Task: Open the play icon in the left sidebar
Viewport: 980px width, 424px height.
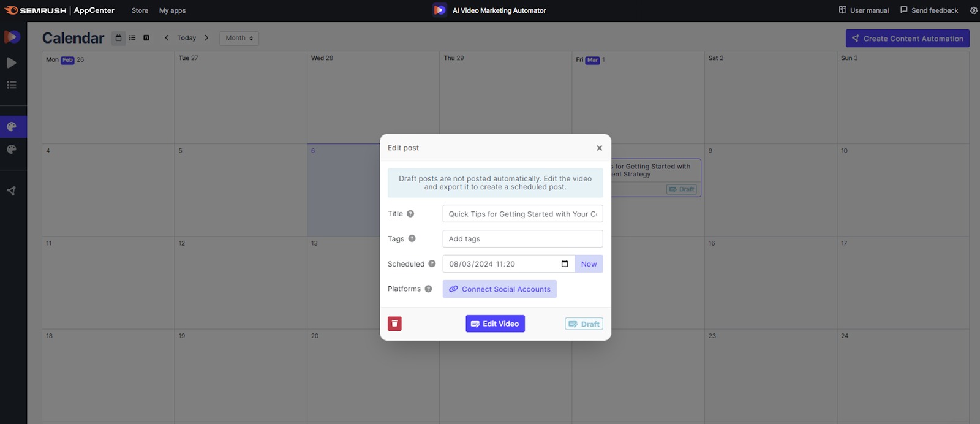Action: coord(12,62)
